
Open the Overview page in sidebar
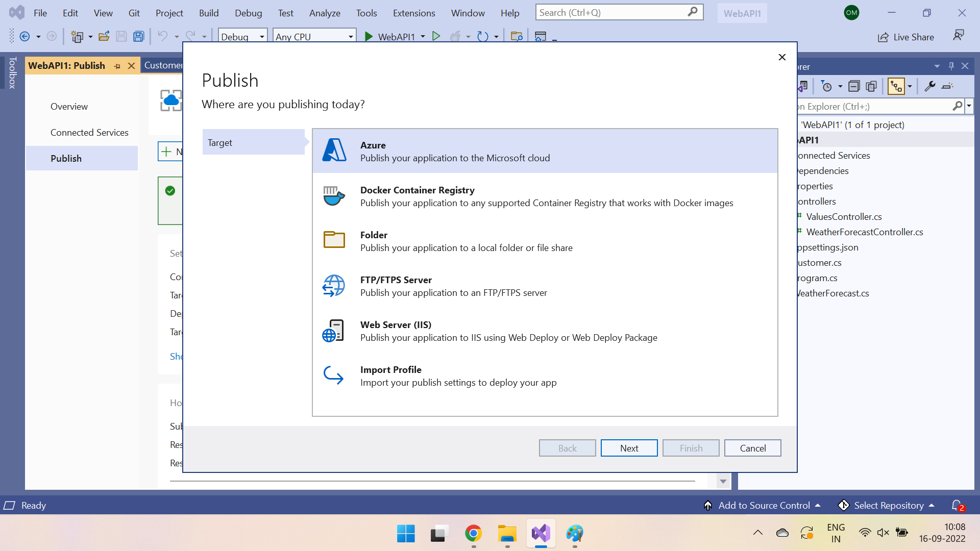pos(69,107)
